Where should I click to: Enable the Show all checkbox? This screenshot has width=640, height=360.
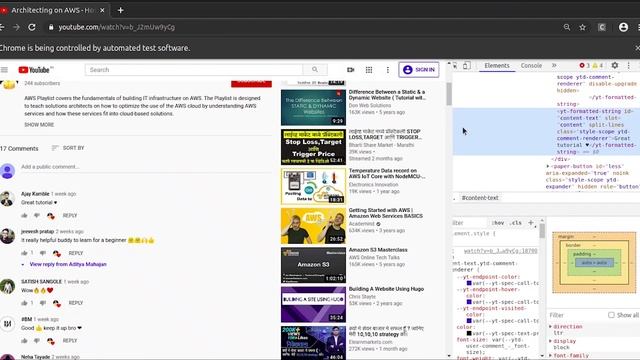(x=611, y=315)
